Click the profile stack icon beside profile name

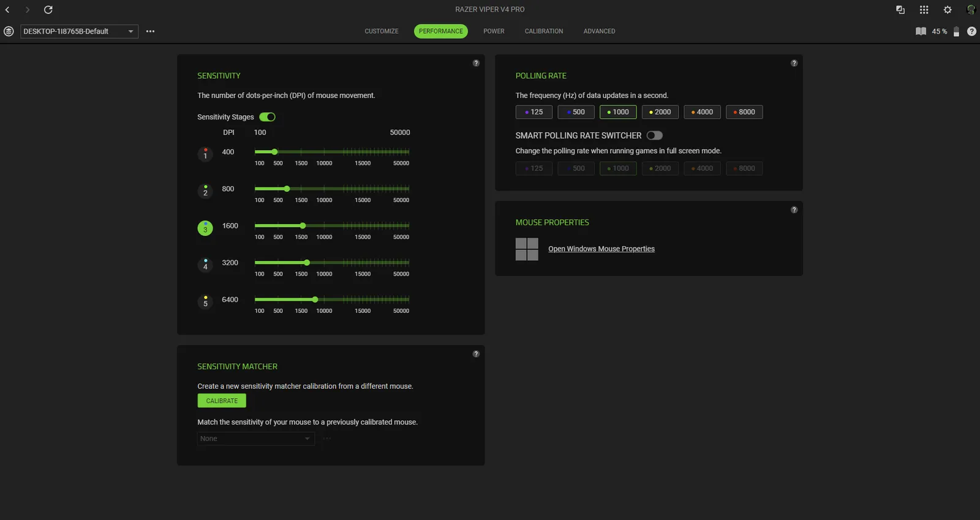coord(9,31)
